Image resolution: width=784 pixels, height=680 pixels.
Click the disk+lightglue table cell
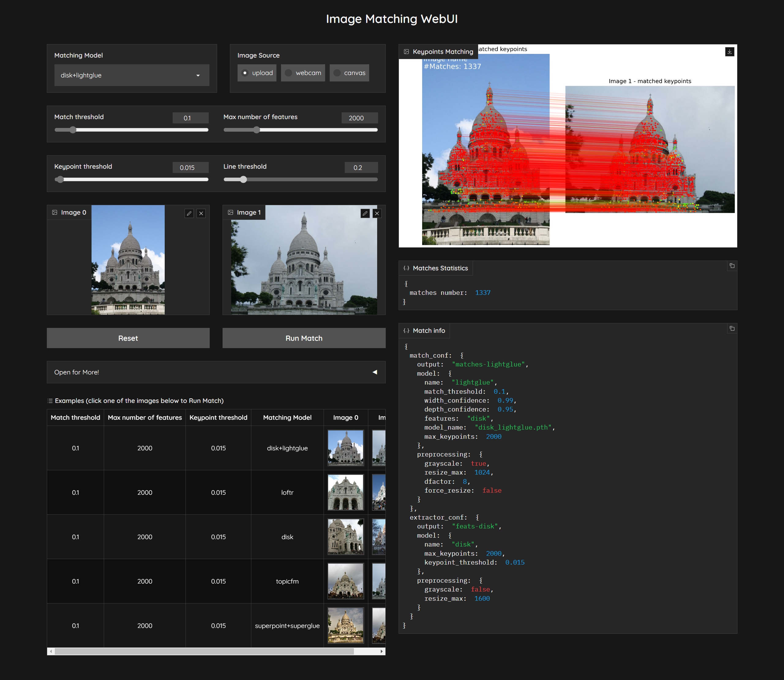coord(287,448)
